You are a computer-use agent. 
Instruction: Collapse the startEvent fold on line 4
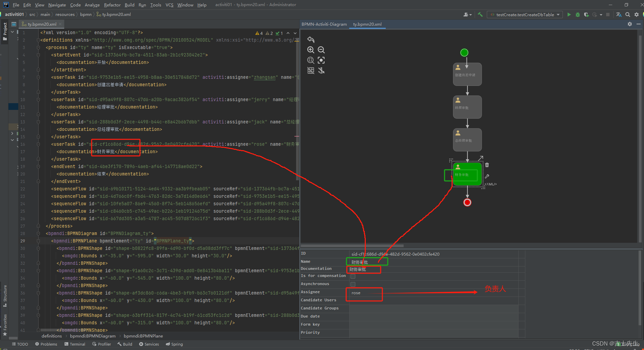tap(38, 55)
